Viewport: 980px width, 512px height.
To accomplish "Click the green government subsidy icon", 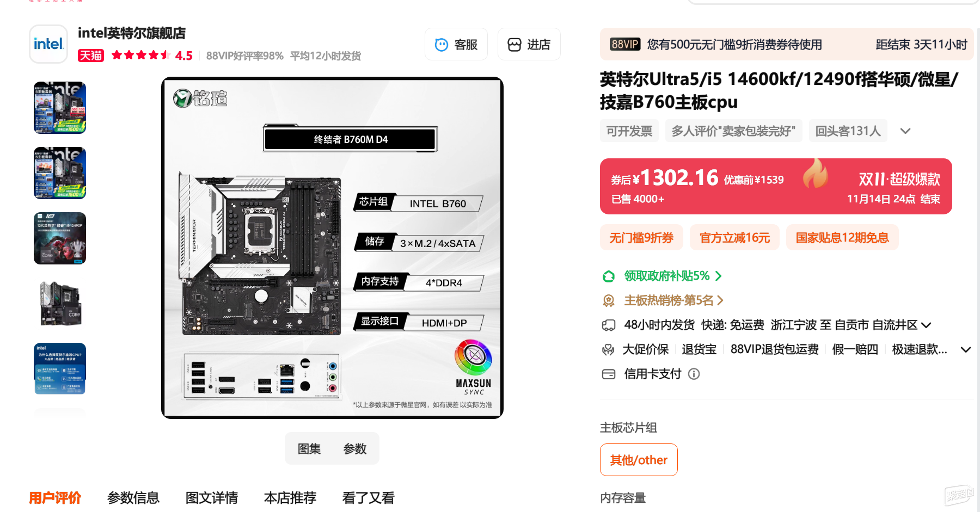I will [609, 276].
